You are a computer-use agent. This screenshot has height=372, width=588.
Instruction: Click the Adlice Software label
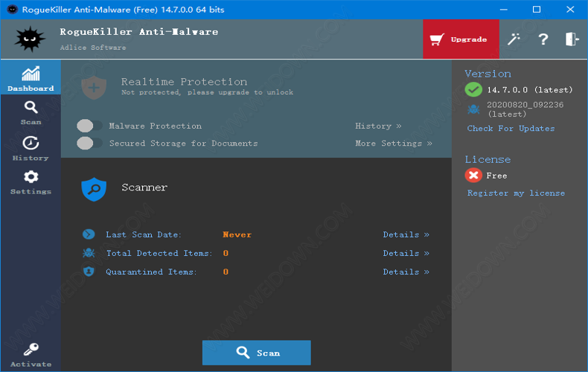click(x=93, y=48)
